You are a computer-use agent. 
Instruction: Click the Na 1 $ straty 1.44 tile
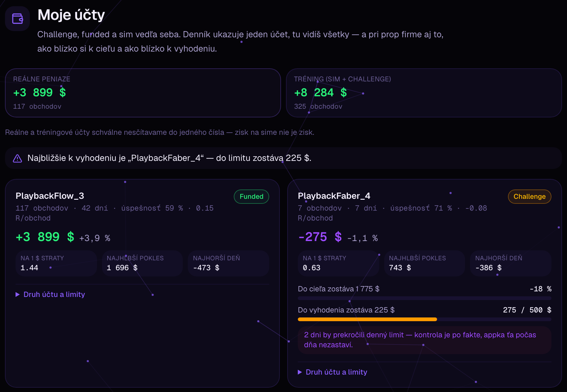(x=56, y=263)
